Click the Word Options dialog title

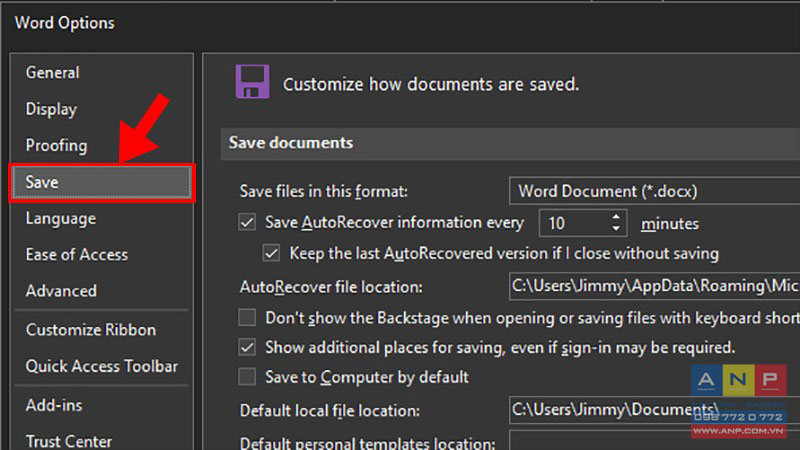pos(64,23)
